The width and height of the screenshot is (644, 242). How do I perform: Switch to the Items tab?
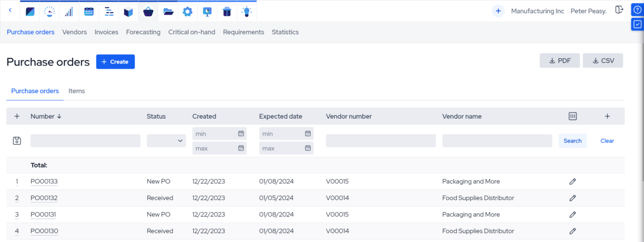point(77,91)
